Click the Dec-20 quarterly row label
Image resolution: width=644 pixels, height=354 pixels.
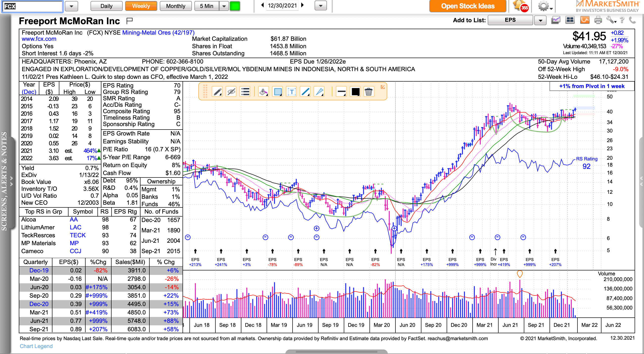[39, 304]
